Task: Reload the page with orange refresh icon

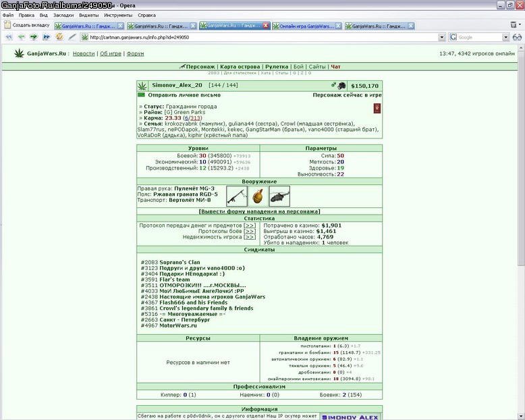Action: 59,37
